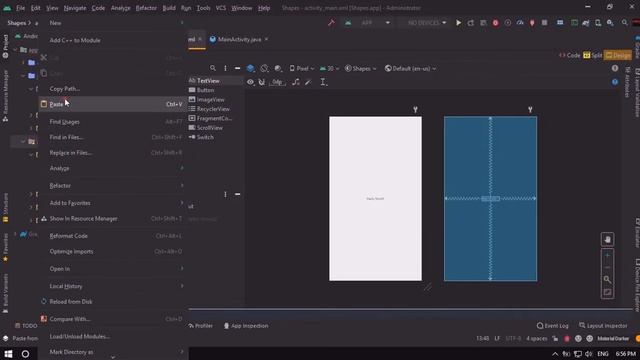Click the blueprint view TextView widget

[x=490, y=198]
